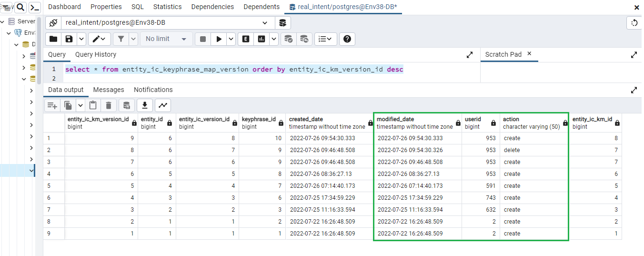Go to the Dependencies tab

coord(212,7)
